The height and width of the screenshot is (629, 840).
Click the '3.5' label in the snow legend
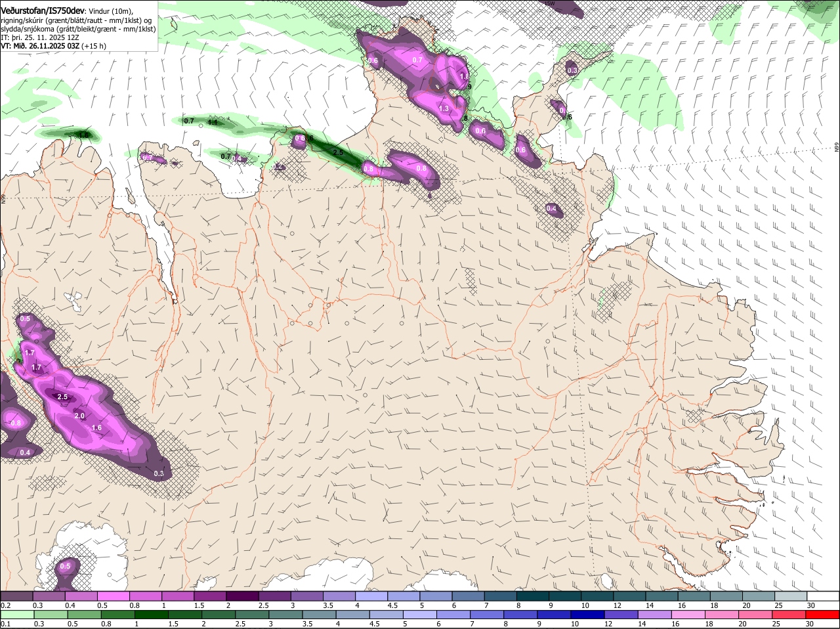pyautogui.click(x=328, y=605)
